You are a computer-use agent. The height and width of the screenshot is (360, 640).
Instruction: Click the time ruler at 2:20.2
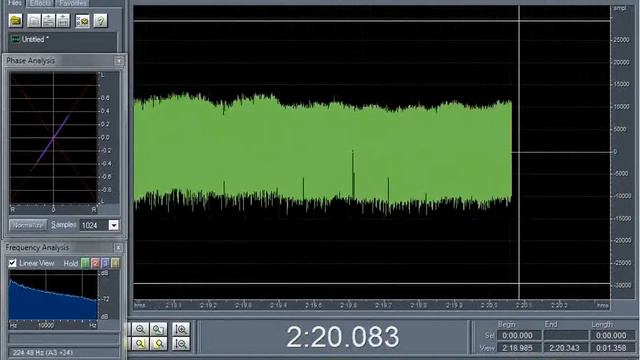559,305
